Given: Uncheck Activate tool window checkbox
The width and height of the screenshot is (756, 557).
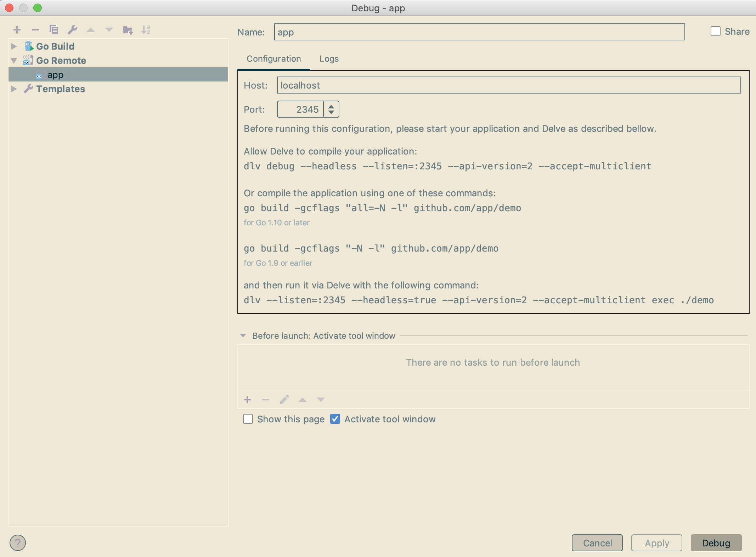Looking at the screenshot, I should pyautogui.click(x=335, y=419).
